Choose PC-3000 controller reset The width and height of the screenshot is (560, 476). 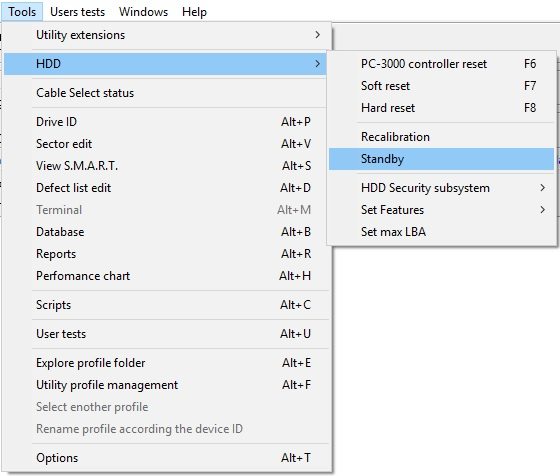click(x=441, y=64)
